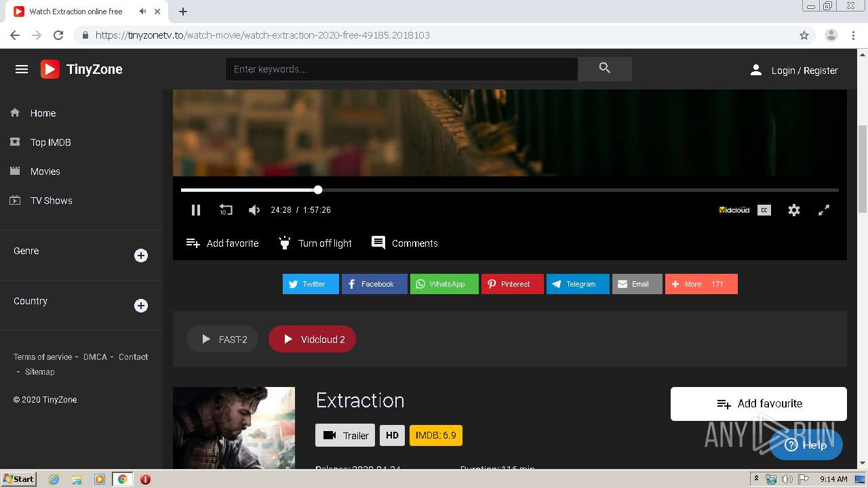This screenshot has width=868, height=488.
Task: Focus the Enter keywords search field
Action: (x=401, y=69)
